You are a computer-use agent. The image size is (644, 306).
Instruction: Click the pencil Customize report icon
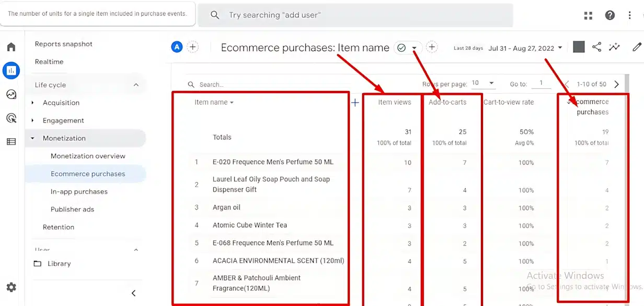coord(636,47)
